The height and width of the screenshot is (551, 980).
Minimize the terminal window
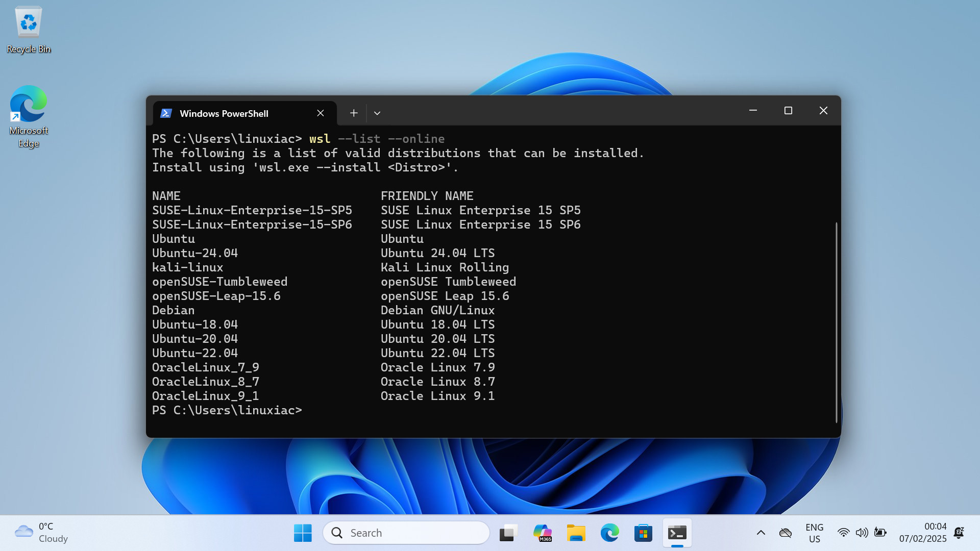coord(753,110)
